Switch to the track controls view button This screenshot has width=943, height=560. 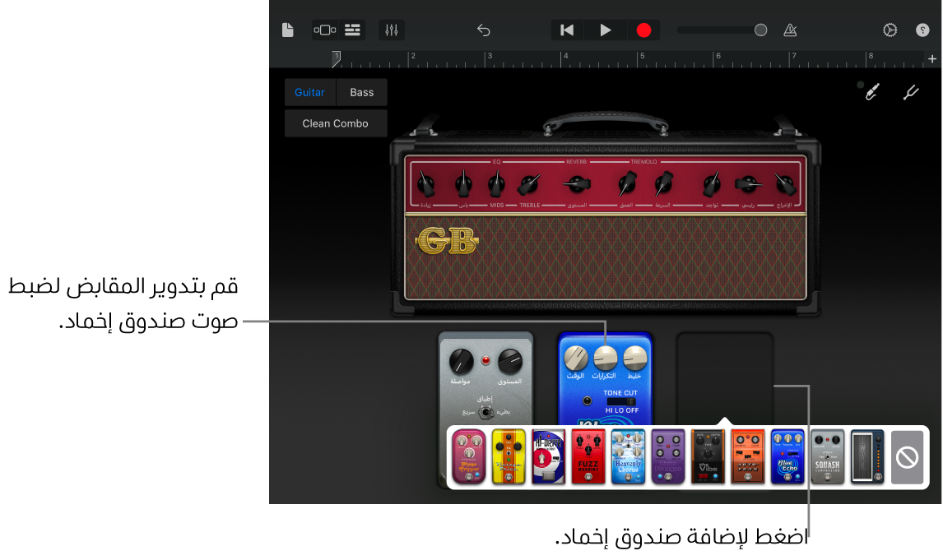point(325,30)
